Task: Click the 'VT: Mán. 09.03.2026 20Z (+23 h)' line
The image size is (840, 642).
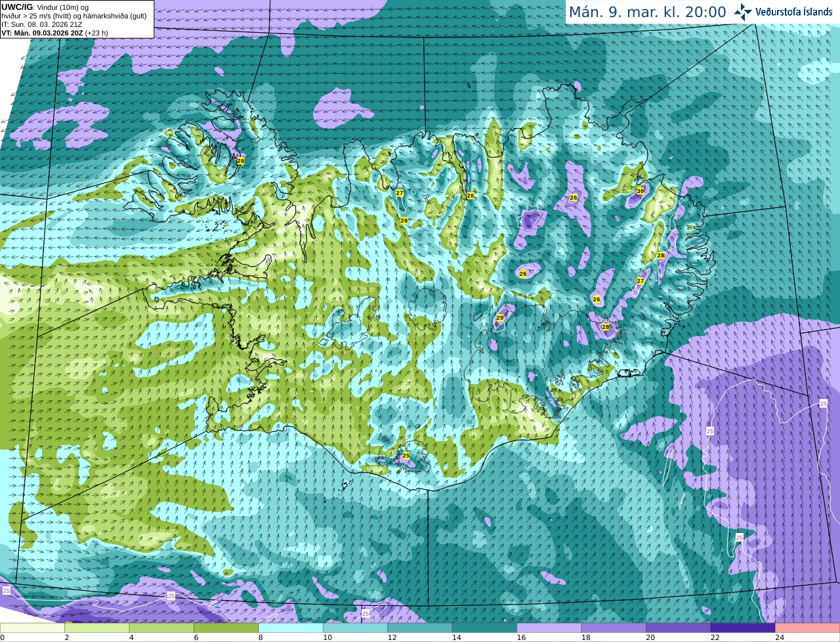Action: 54,33
